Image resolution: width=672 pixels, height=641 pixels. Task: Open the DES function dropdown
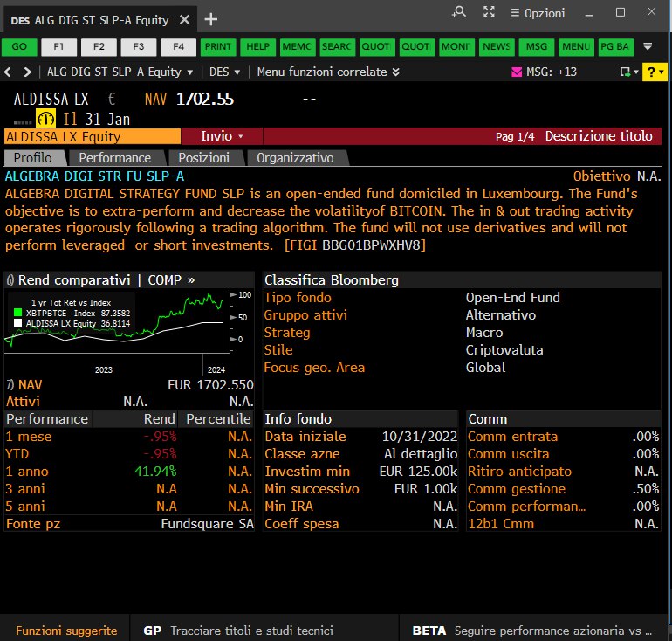point(224,72)
